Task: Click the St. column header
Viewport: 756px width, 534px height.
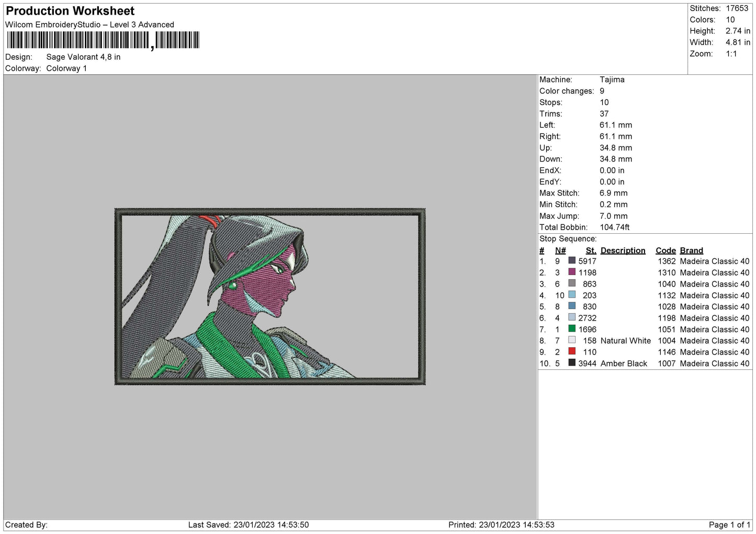Action: click(591, 251)
